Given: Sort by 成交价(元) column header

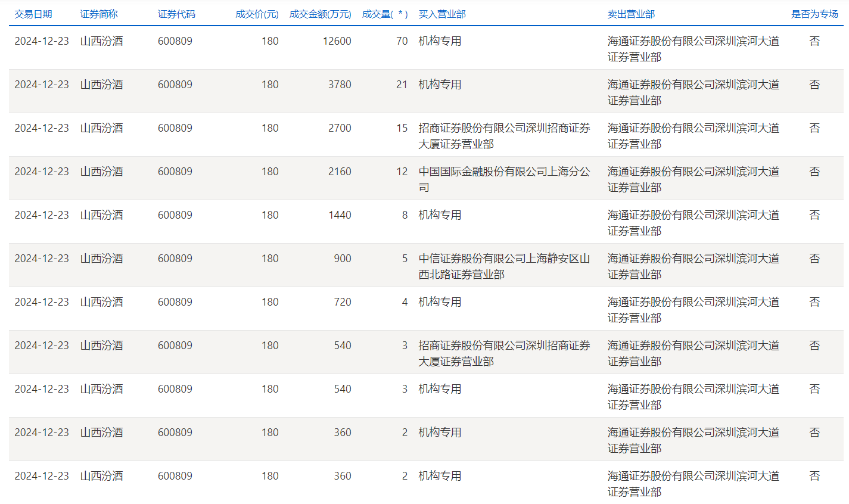Looking at the screenshot, I should (257, 14).
